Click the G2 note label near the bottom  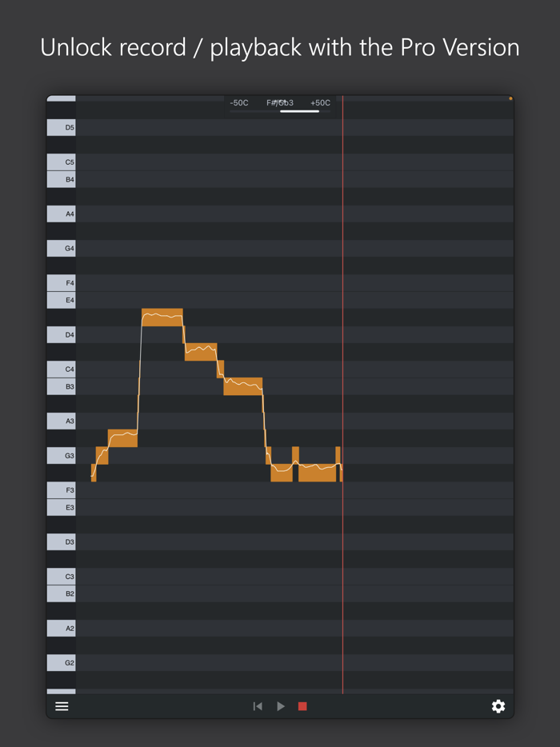click(x=61, y=662)
